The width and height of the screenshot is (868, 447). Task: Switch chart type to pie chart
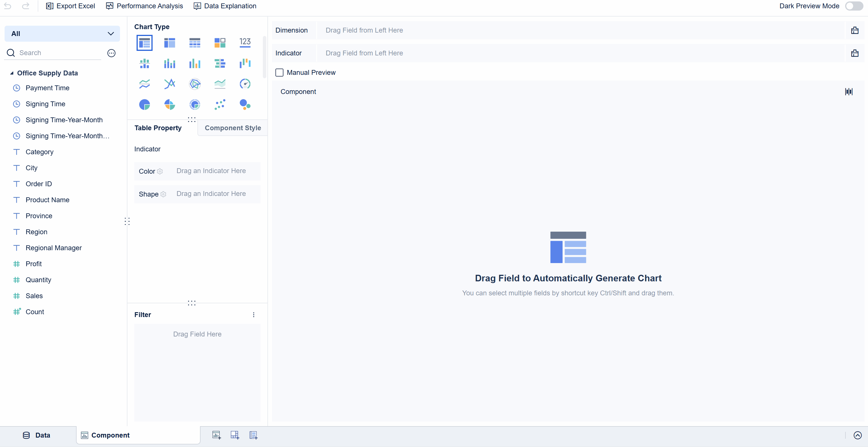tap(144, 105)
